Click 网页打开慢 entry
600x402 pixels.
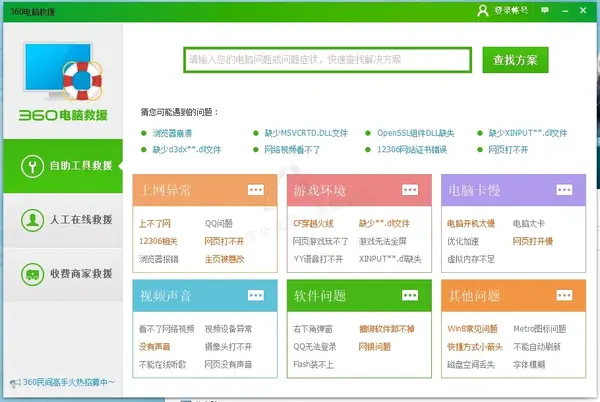(533, 241)
